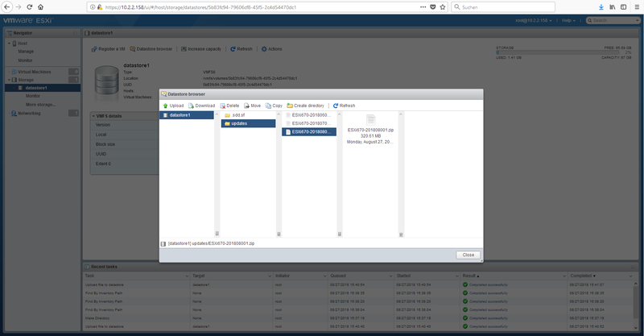Reload the page with the browser reload icon
This screenshot has width=644, height=336.
[x=30, y=7]
